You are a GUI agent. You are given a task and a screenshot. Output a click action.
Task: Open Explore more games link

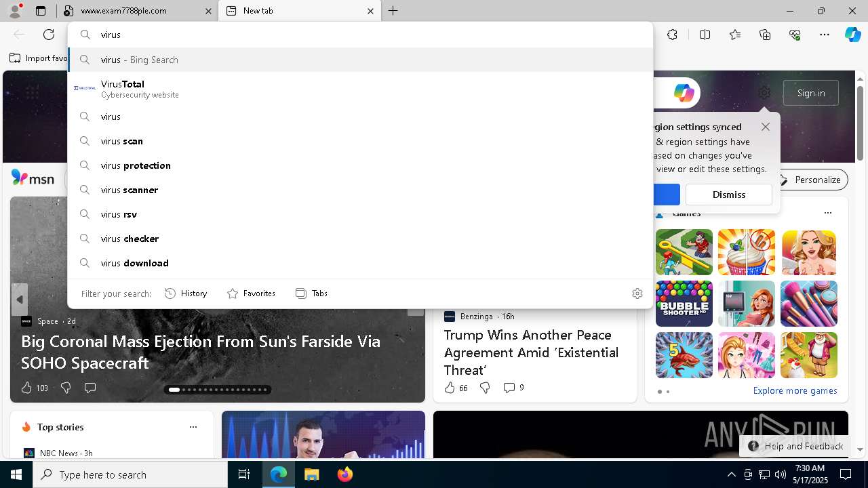click(795, 391)
